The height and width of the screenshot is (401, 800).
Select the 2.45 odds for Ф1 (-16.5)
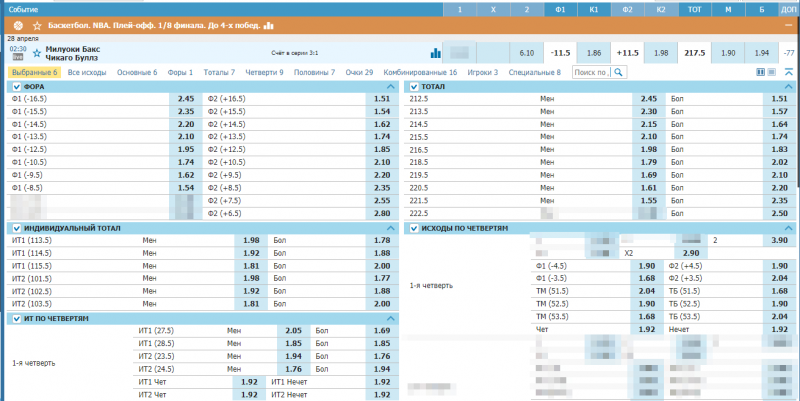186,99
